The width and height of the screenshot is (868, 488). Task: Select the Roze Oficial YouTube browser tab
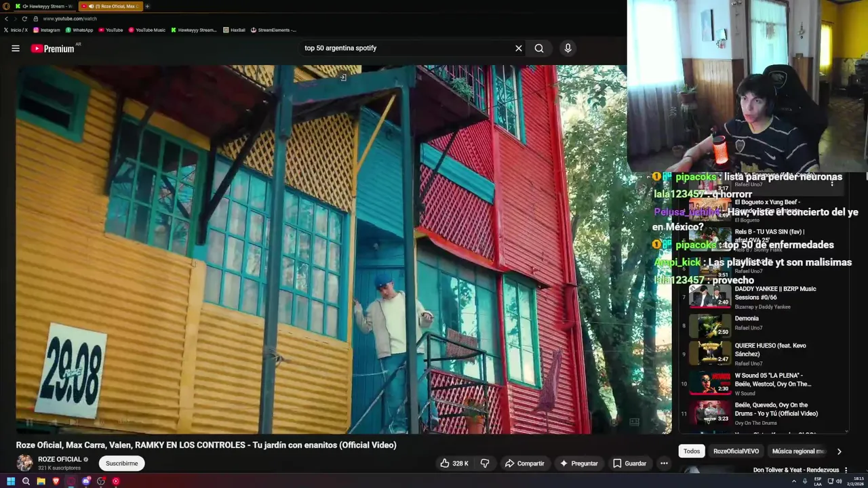[110, 6]
